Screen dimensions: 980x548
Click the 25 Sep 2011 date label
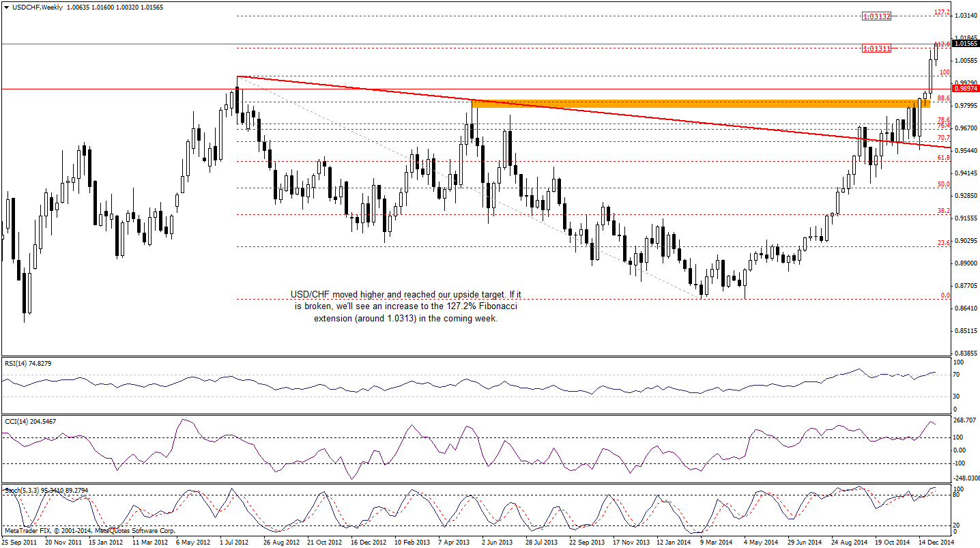20,543
